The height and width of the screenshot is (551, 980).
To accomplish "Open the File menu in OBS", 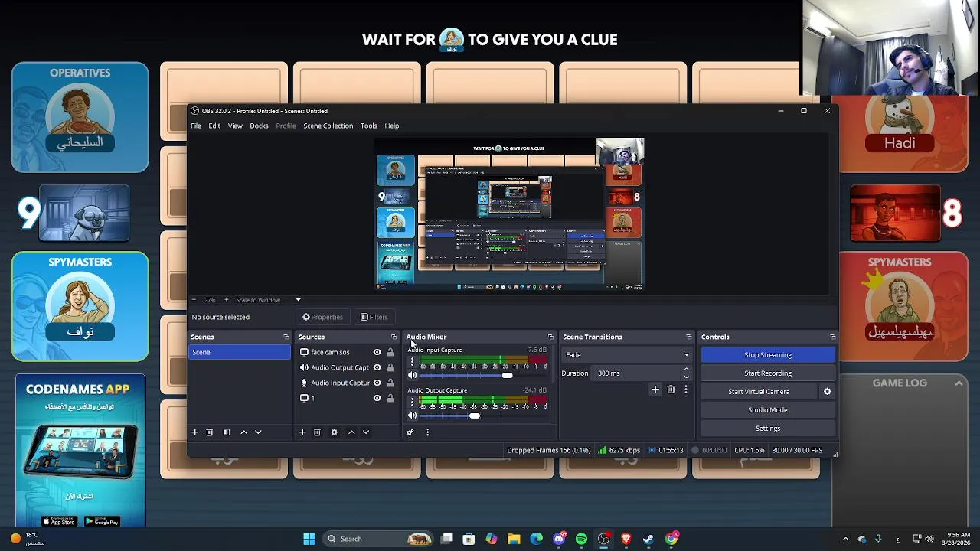I will coord(196,126).
